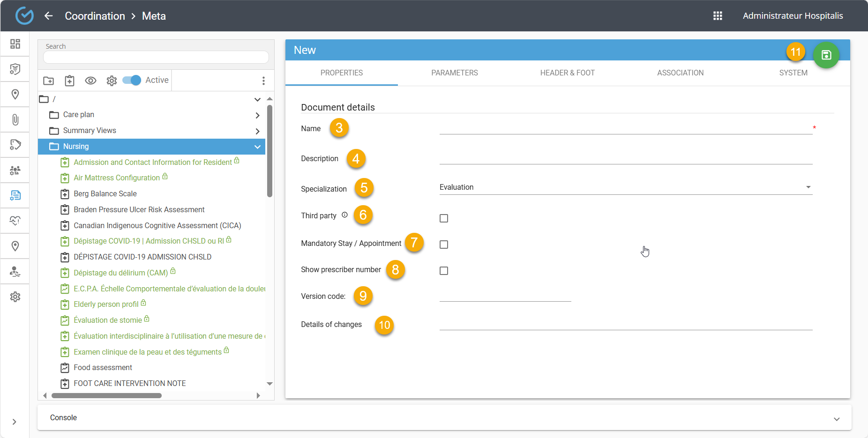Click the new document clipboard icon

[69, 81]
